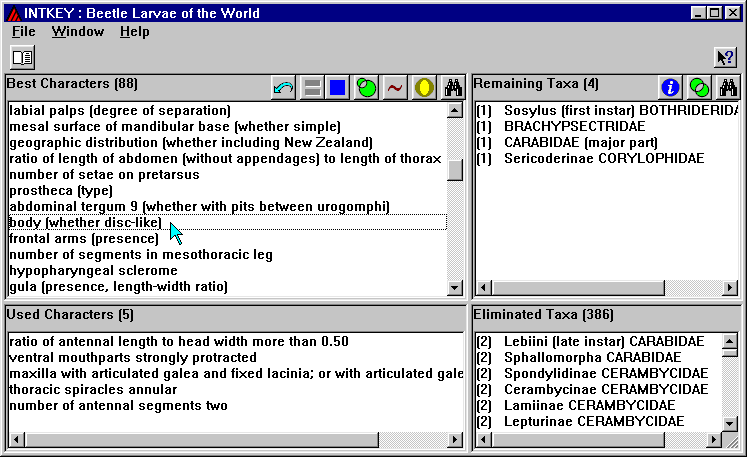The image size is (747, 457).
Task: Click Used Characters horizontal scroll-right arrow
Action: coord(455,439)
